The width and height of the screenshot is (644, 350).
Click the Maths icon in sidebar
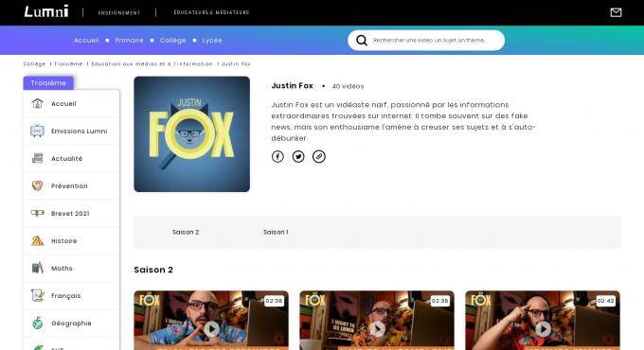37,268
